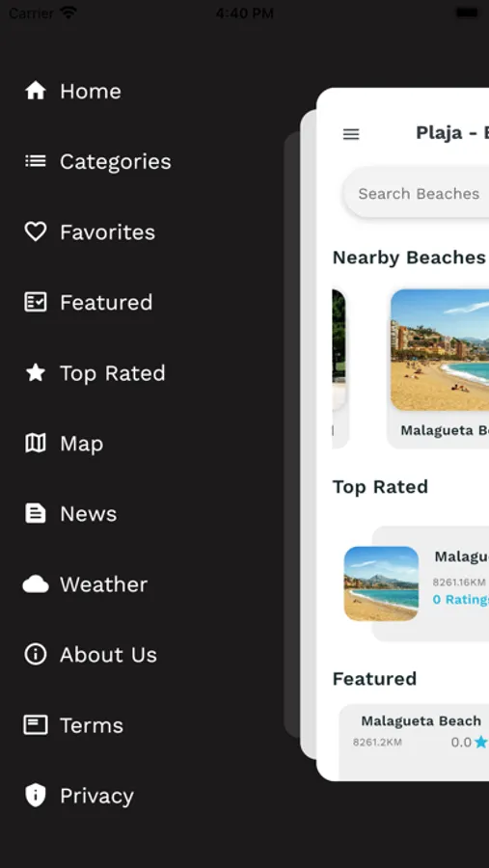Click the News document icon

[x=36, y=513]
